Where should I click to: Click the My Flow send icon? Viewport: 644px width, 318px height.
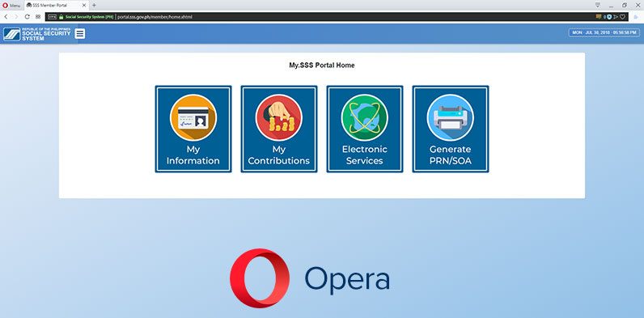pyautogui.click(x=616, y=17)
